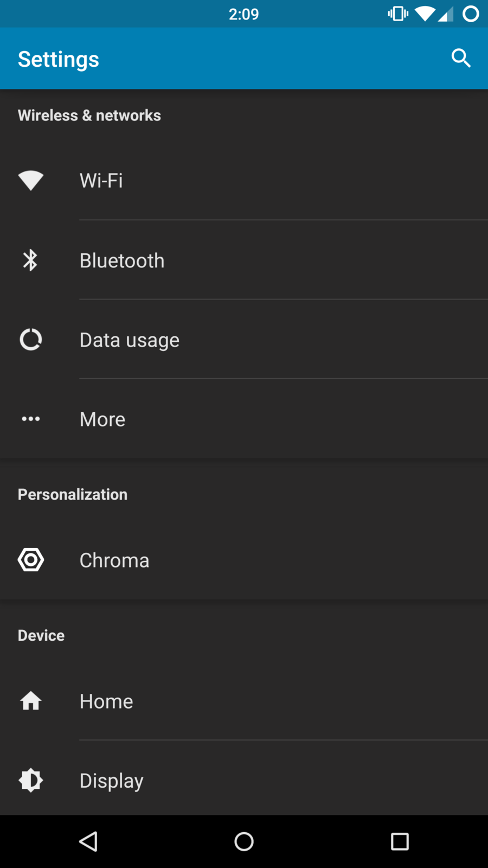
Task: Tap the Bluetooth symbol icon
Action: coord(31,260)
